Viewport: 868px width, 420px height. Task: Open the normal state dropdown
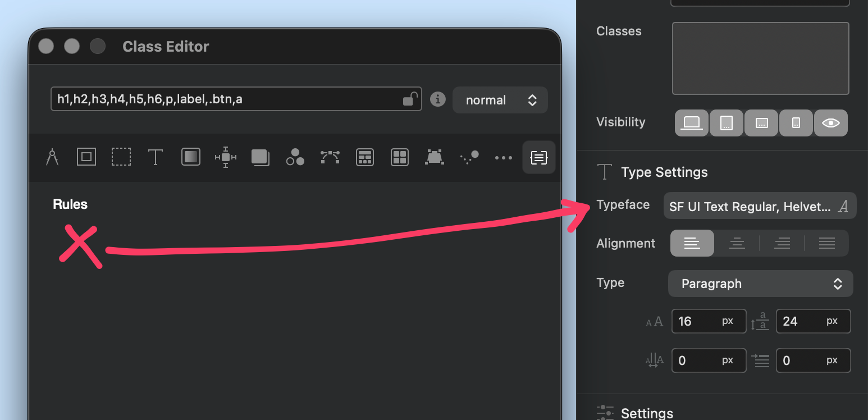(x=500, y=100)
